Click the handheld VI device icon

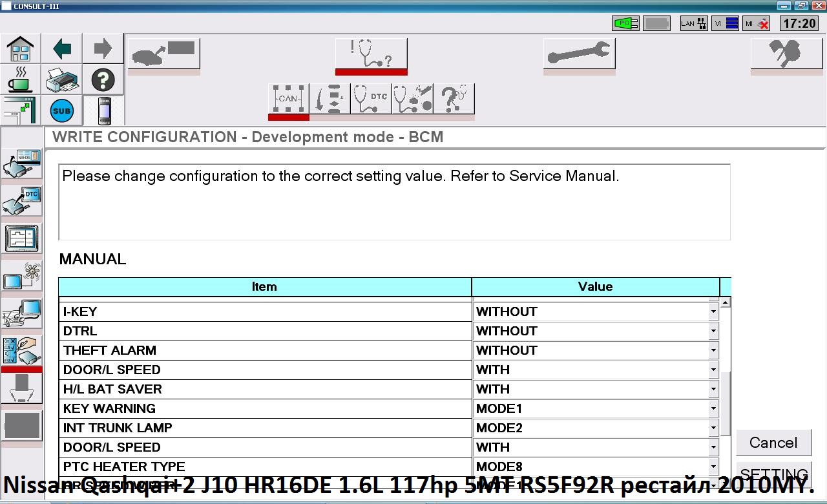pos(104,110)
